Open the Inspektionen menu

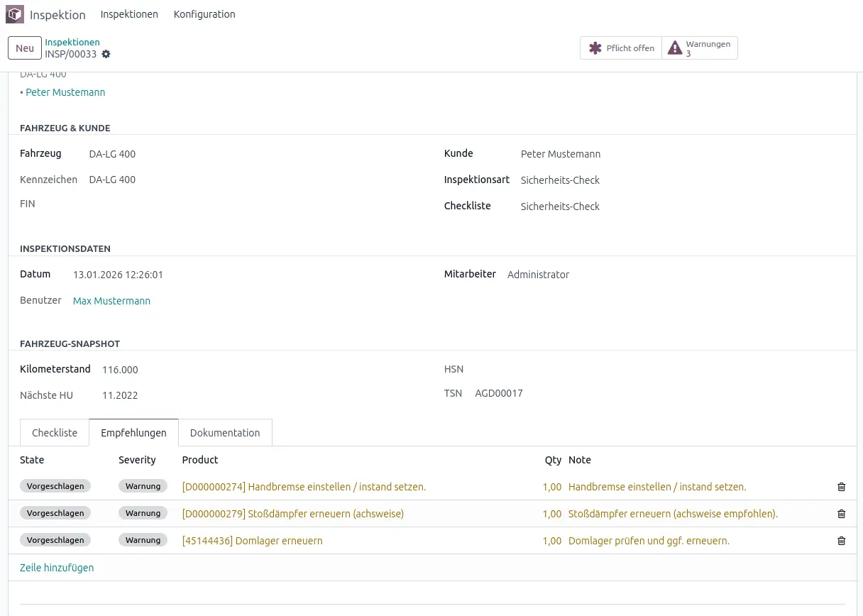point(129,14)
